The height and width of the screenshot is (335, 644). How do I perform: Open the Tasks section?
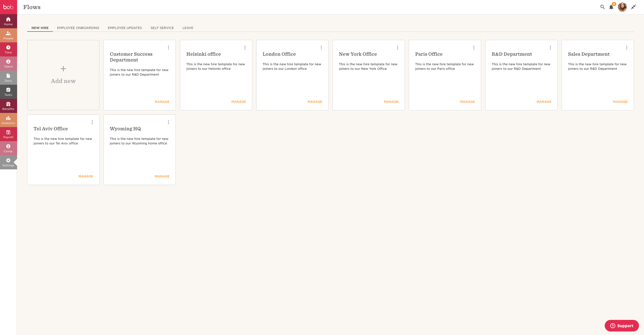8,92
